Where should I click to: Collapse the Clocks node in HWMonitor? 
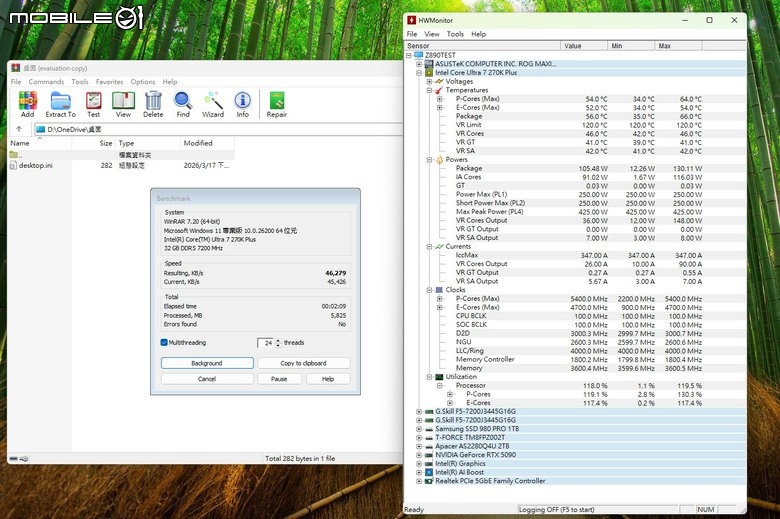tap(429, 290)
